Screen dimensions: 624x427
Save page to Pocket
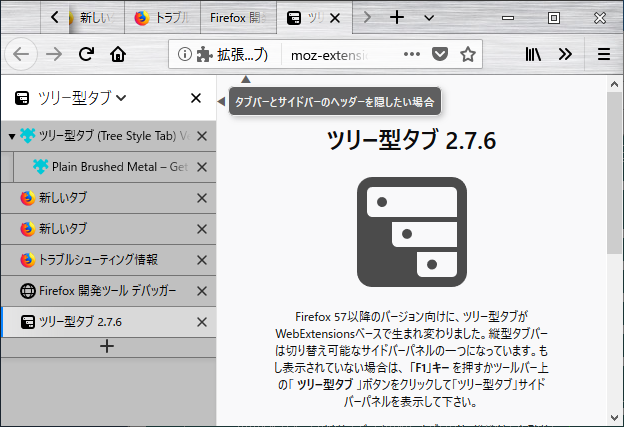(440, 54)
